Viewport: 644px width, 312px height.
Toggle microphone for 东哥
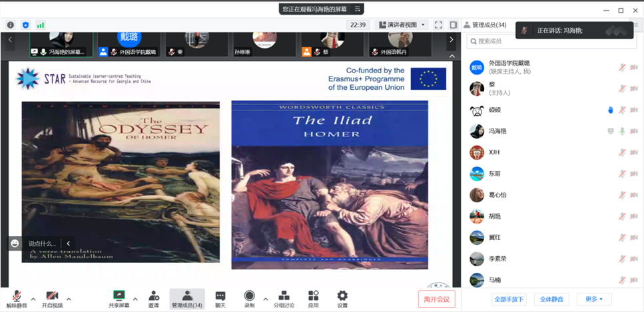(622, 174)
